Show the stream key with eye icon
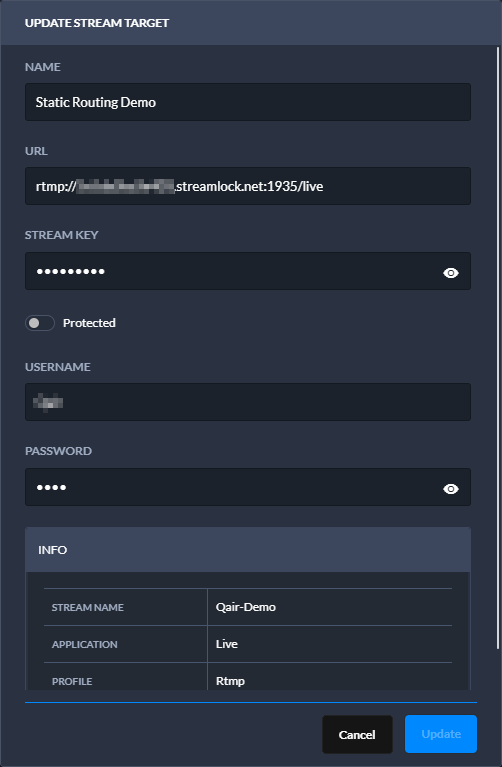 click(451, 272)
